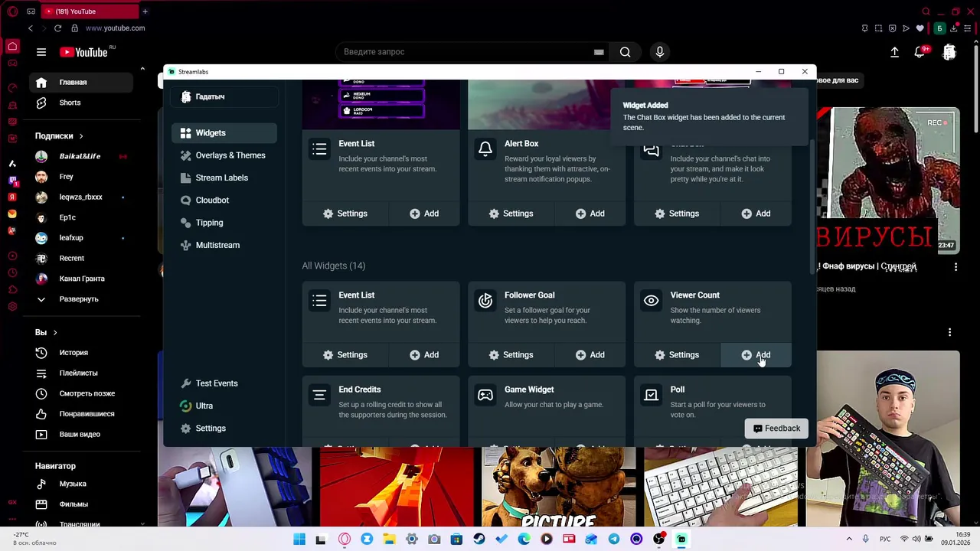Click the Game Widget controller icon
Screen dimensions: 980x551
pyautogui.click(x=485, y=395)
